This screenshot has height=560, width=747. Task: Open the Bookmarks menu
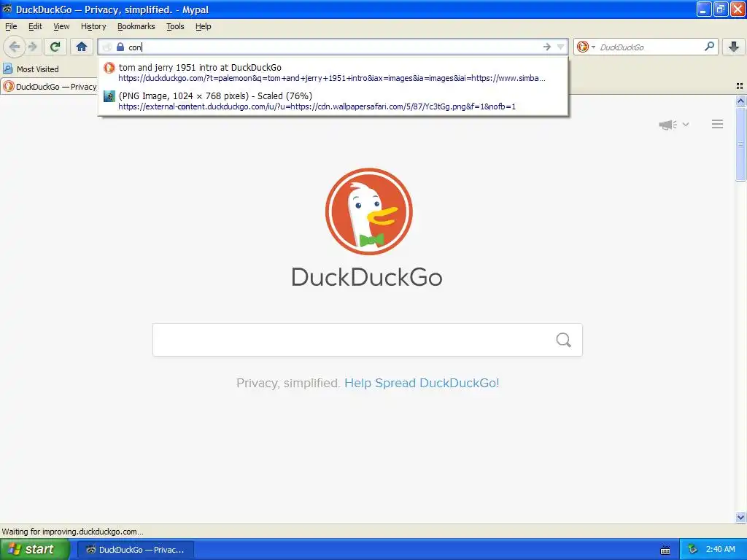click(x=136, y=26)
